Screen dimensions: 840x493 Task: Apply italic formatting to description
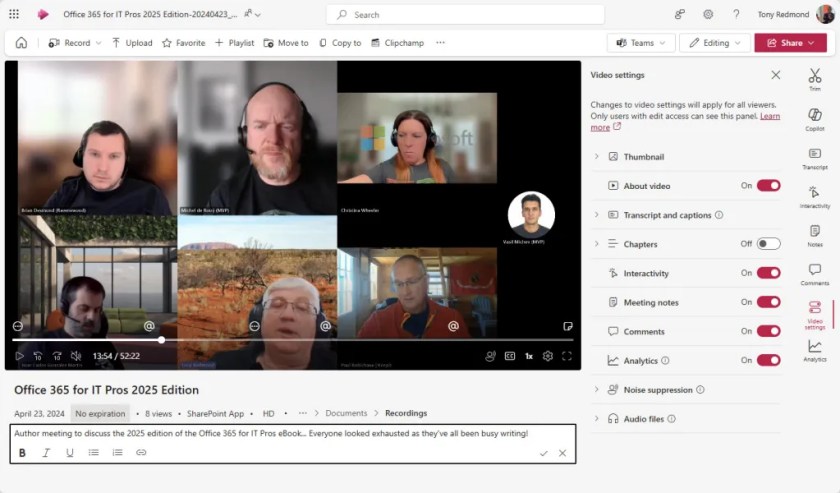46,453
